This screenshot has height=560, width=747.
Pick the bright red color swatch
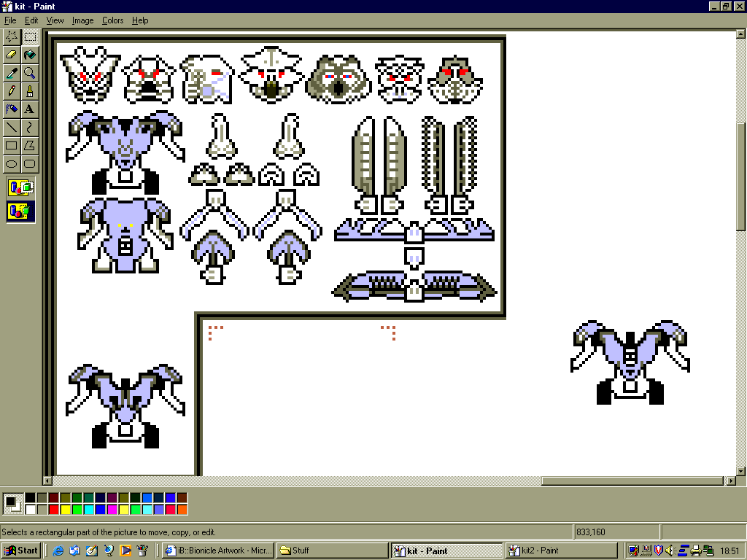54,510
